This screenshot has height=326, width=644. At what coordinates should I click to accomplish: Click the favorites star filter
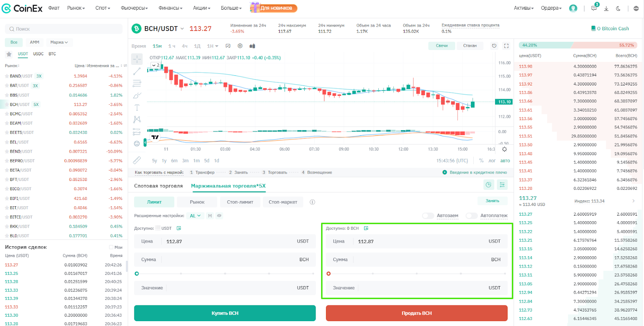click(9, 54)
